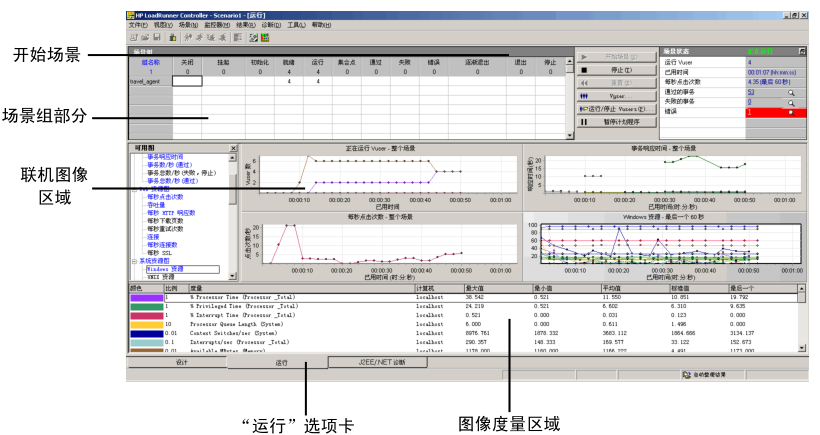
Task: Open the passed transactions link 53
Action: pyautogui.click(x=750, y=92)
